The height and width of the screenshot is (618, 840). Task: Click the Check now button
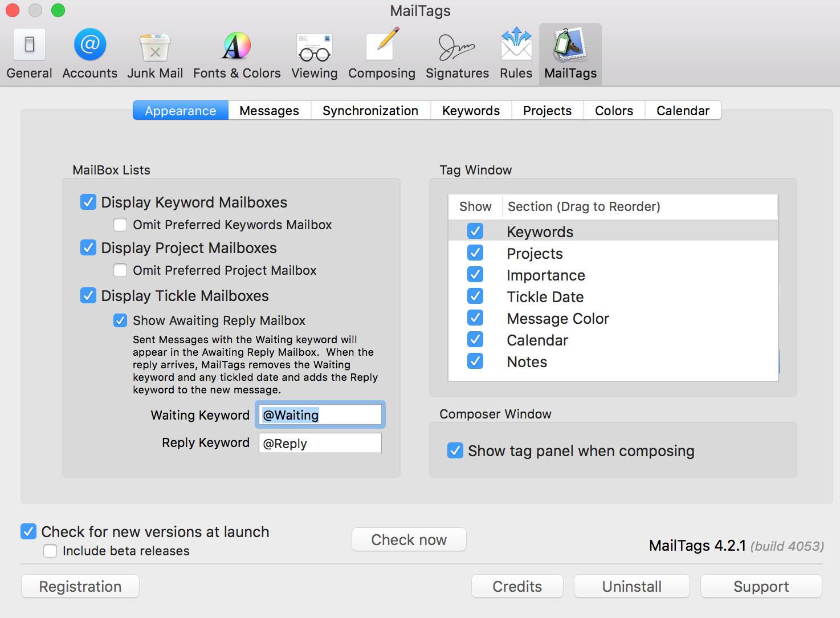409,539
